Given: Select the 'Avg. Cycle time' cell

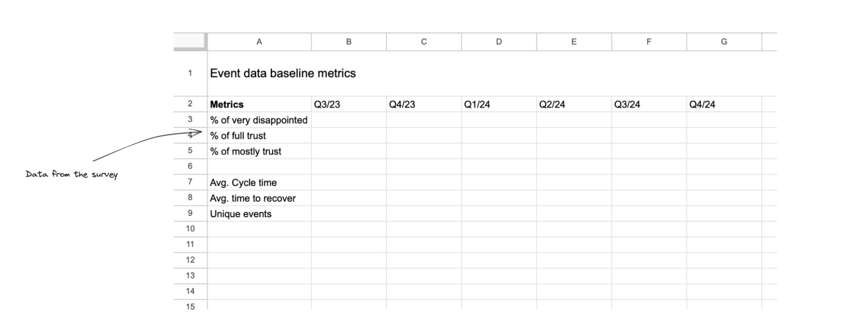Looking at the screenshot, I should (243, 183).
